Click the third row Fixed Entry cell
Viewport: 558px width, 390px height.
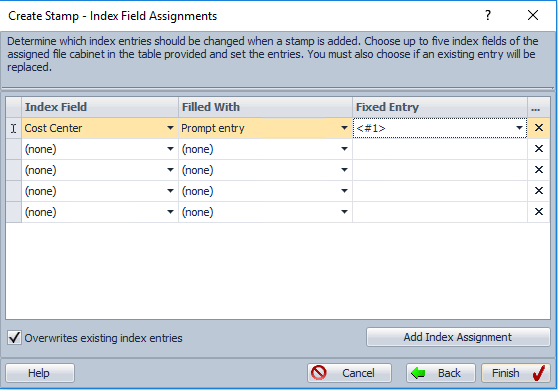[x=440, y=170]
